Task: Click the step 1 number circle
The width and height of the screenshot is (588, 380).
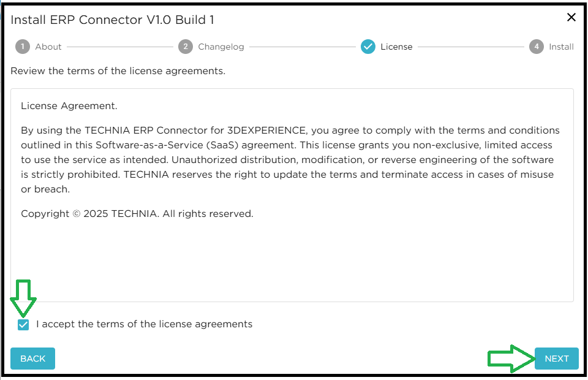Action: 23,47
